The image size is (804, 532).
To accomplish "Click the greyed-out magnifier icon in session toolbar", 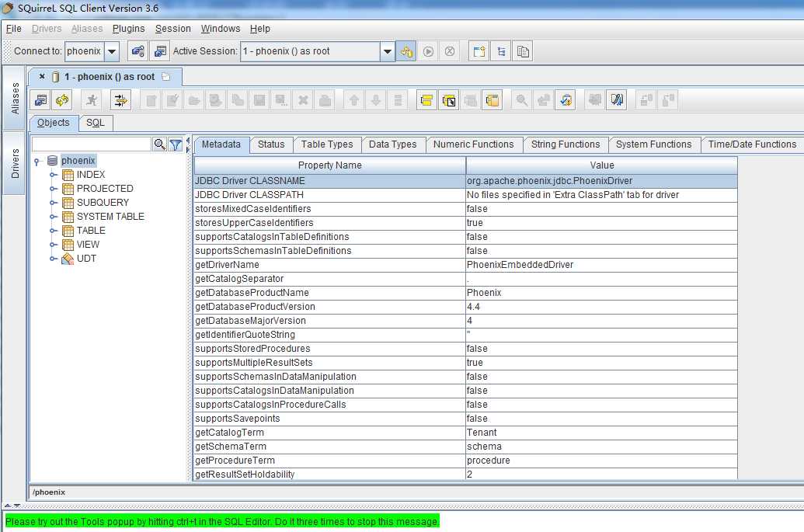I will 521,100.
